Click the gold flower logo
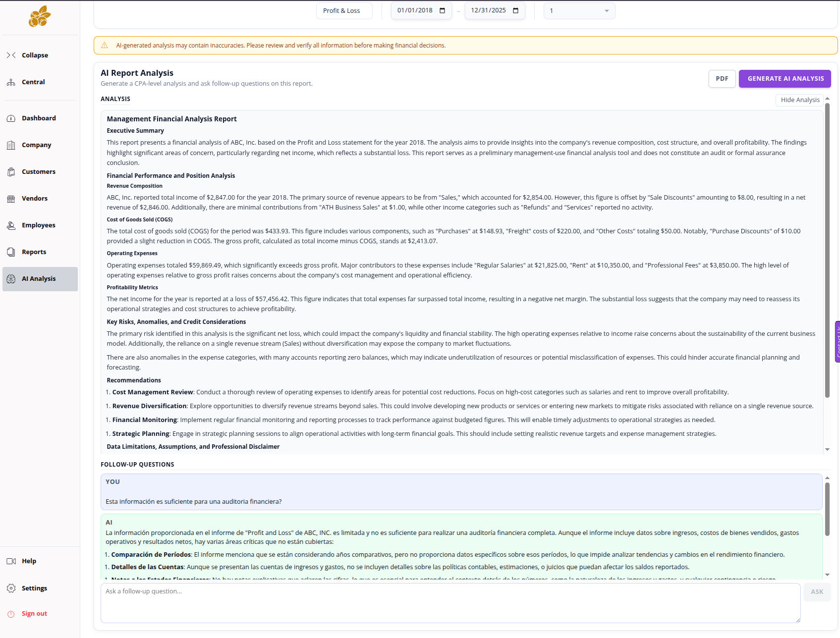Screen dimensions: 840x638 (40, 16)
